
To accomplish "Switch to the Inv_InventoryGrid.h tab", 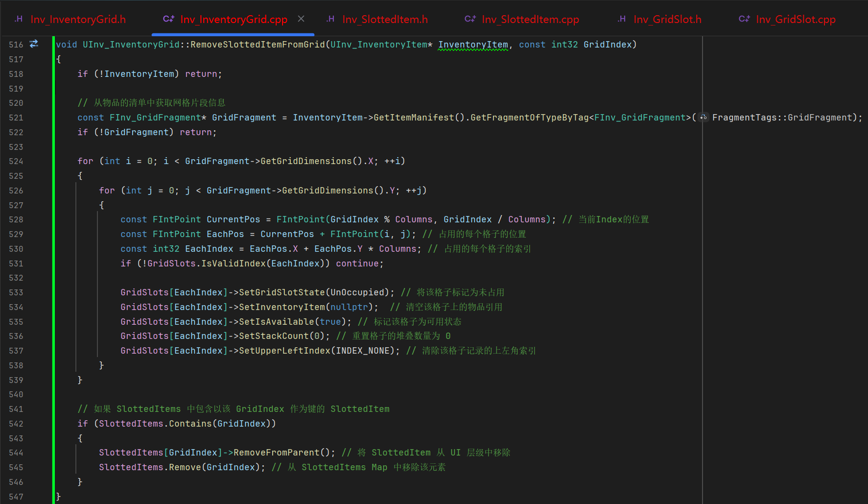I will [x=70, y=19].
